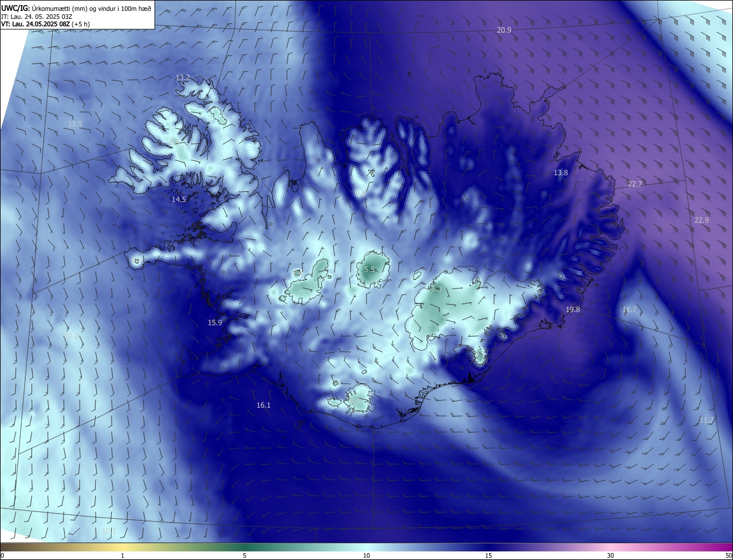733x560 pixels.
Task: Select the 5.5 value on the glacier
Action: click(369, 269)
